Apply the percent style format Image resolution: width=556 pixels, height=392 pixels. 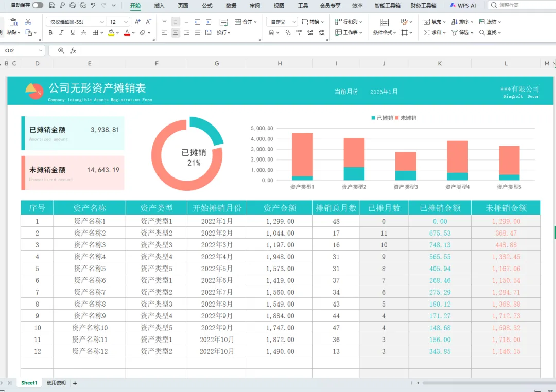288,32
